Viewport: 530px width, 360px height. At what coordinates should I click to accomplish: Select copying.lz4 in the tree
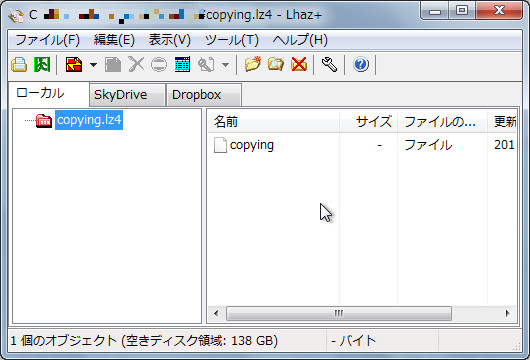[x=89, y=120]
